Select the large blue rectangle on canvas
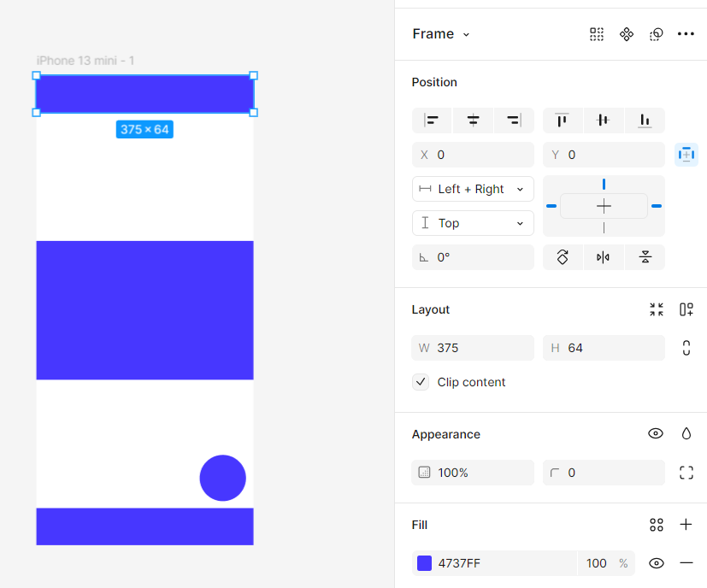 coord(144,310)
